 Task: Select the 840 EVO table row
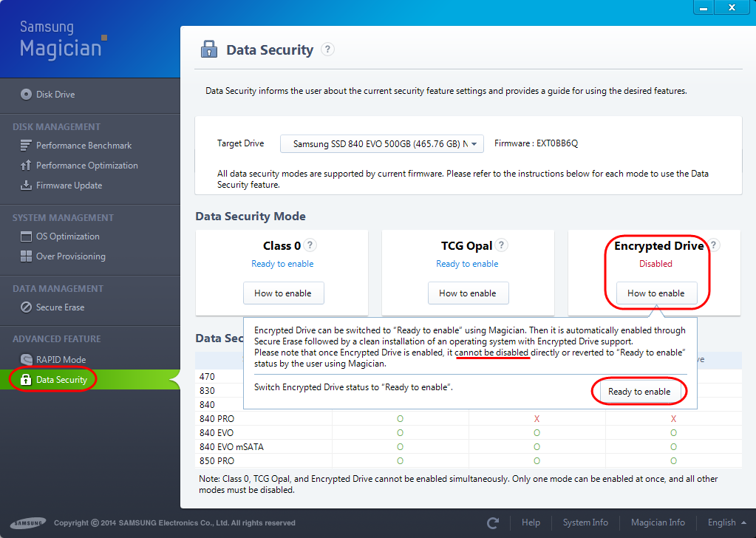[x=469, y=433]
